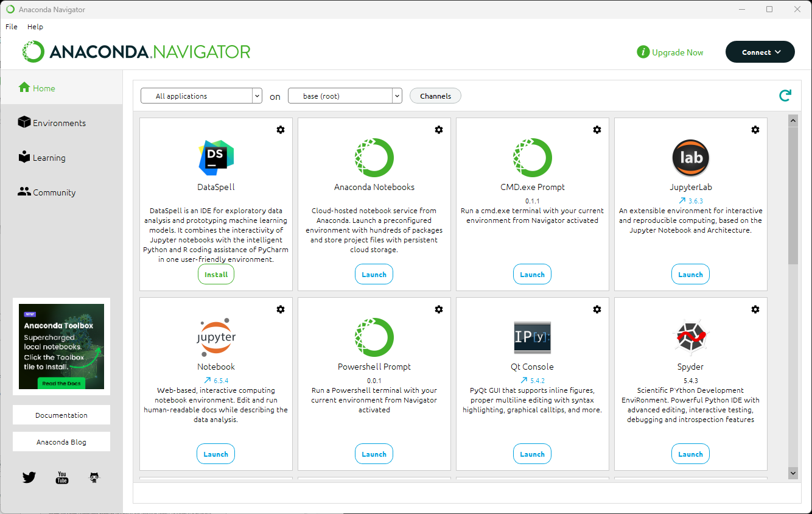
Task: Launch Spyder
Action: (x=691, y=454)
